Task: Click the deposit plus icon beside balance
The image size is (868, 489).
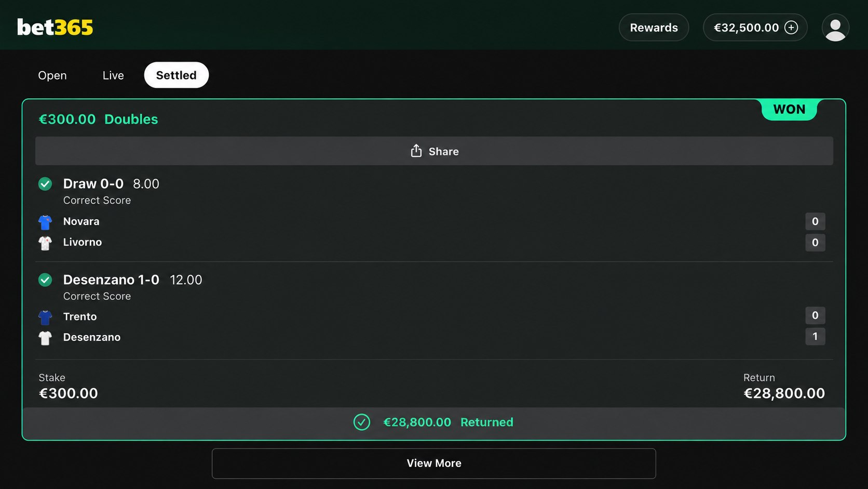Action: coord(791,28)
